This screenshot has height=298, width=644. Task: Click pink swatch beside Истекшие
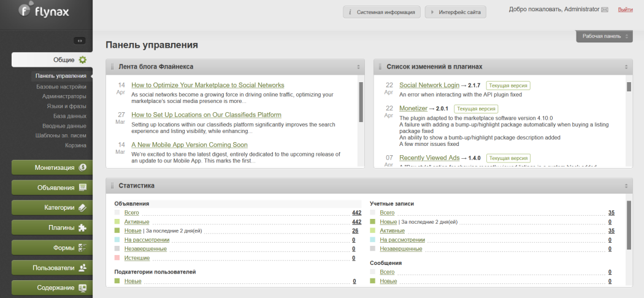pos(117,258)
